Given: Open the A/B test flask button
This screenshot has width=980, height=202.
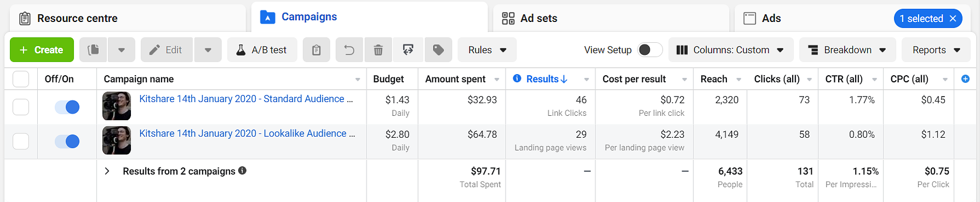Looking at the screenshot, I should tap(262, 50).
